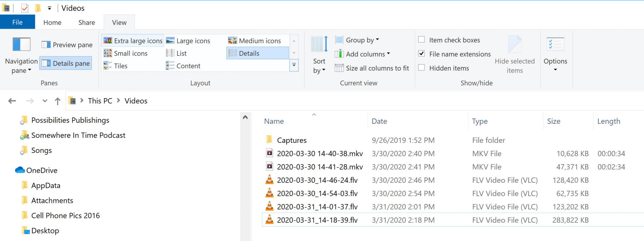Open the File menu tab
Viewport: 644px width, 241px height.
17,23
